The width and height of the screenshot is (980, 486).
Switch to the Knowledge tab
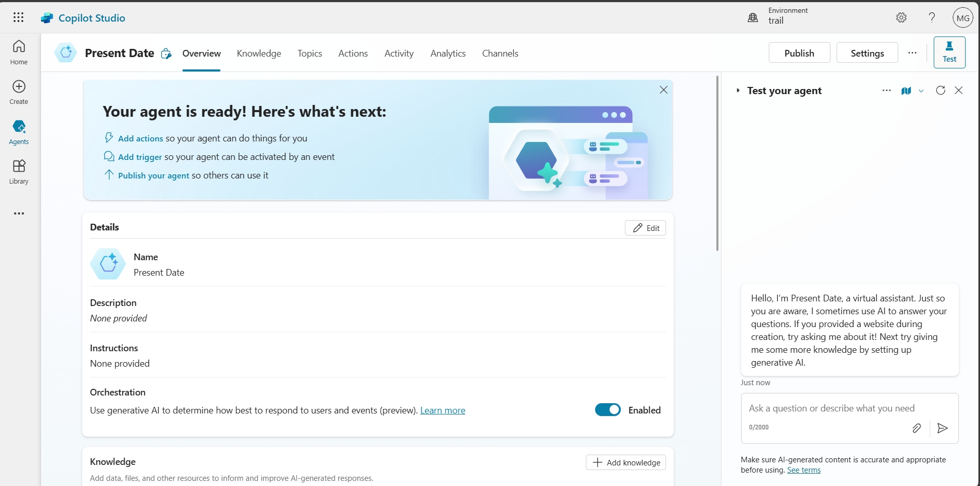pyautogui.click(x=259, y=53)
